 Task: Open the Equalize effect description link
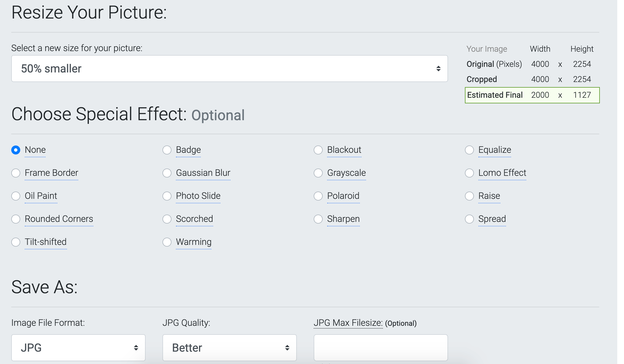(x=495, y=150)
